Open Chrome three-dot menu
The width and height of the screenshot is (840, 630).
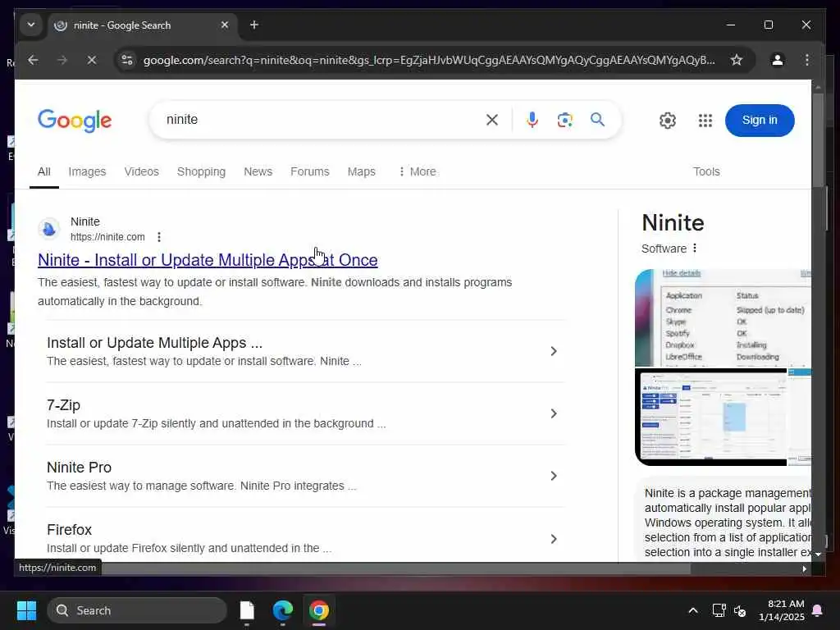[807, 60]
